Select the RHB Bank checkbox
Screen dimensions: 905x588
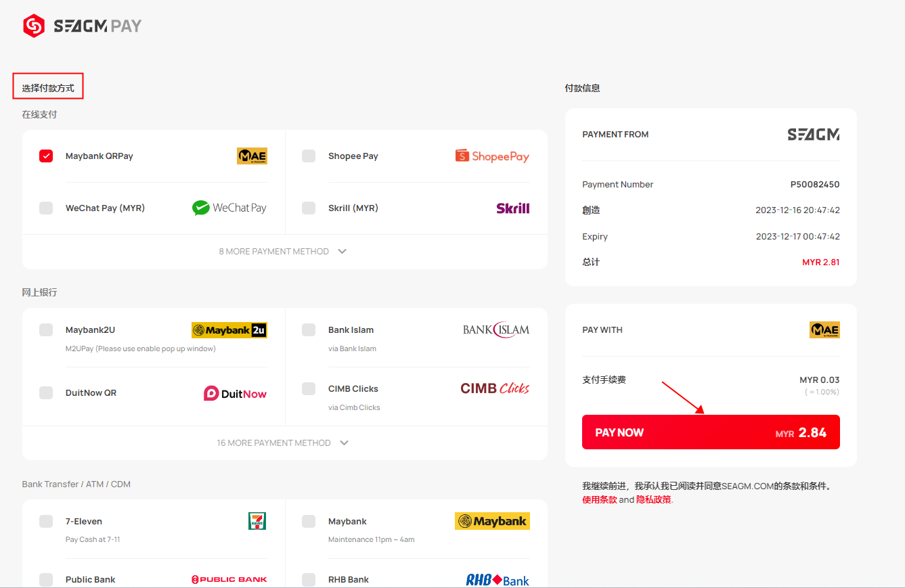tap(309, 580)
